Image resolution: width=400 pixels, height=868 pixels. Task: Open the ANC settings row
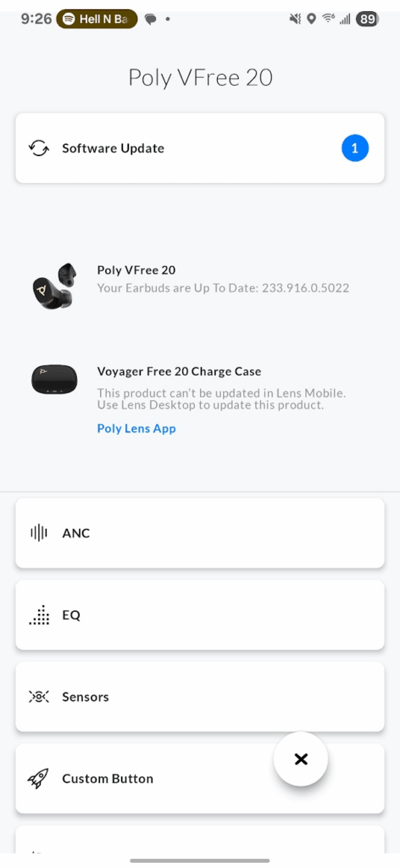(x=200, y=533)
